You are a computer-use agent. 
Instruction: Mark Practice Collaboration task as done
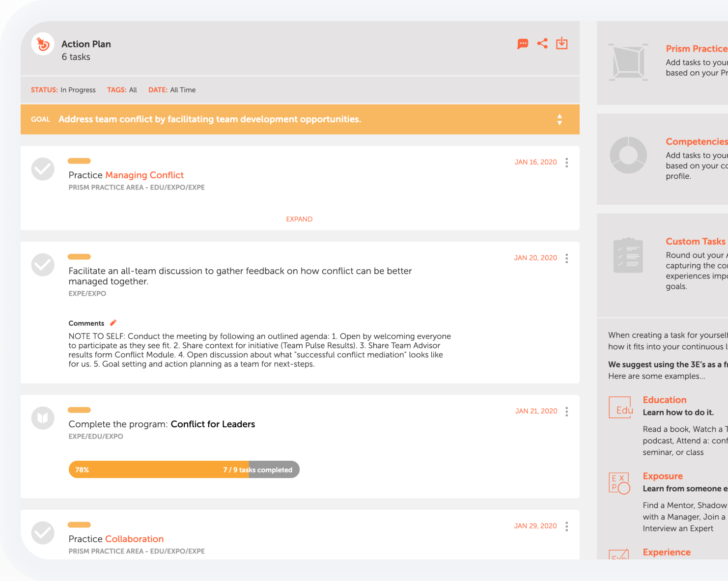point(43,533)
